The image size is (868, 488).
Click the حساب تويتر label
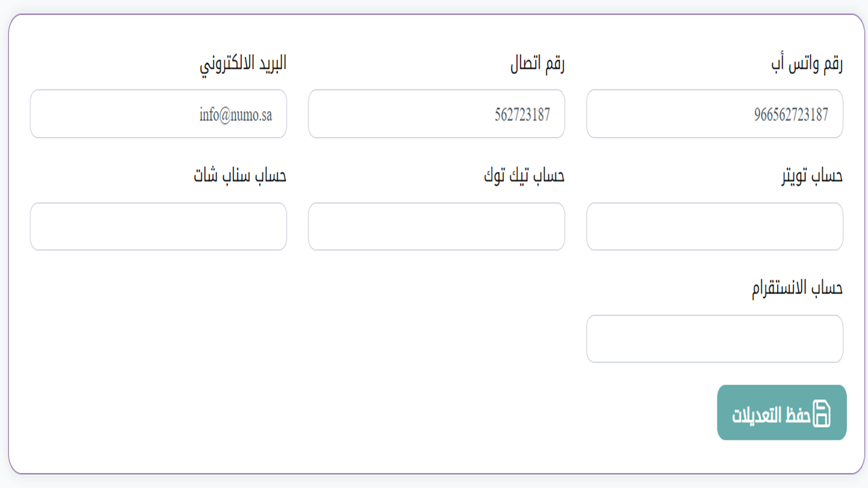pos(812,176)
